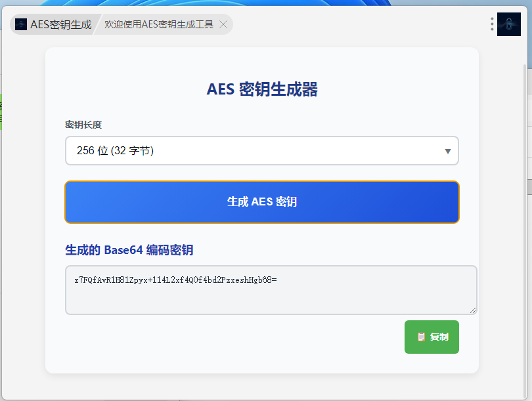
Task: Click the 密钥长度 field label
Action: point(83,125)
